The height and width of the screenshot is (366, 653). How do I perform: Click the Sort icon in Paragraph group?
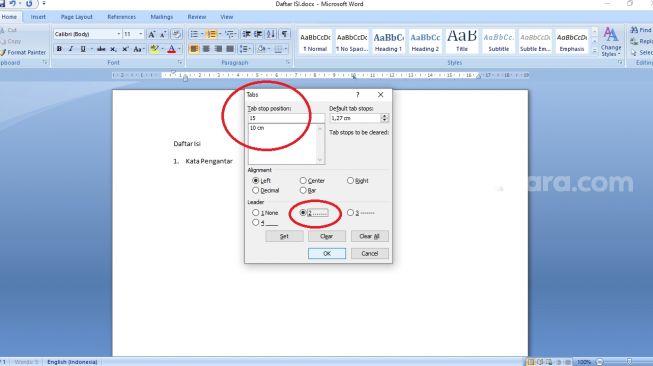[x=271, y=34]
